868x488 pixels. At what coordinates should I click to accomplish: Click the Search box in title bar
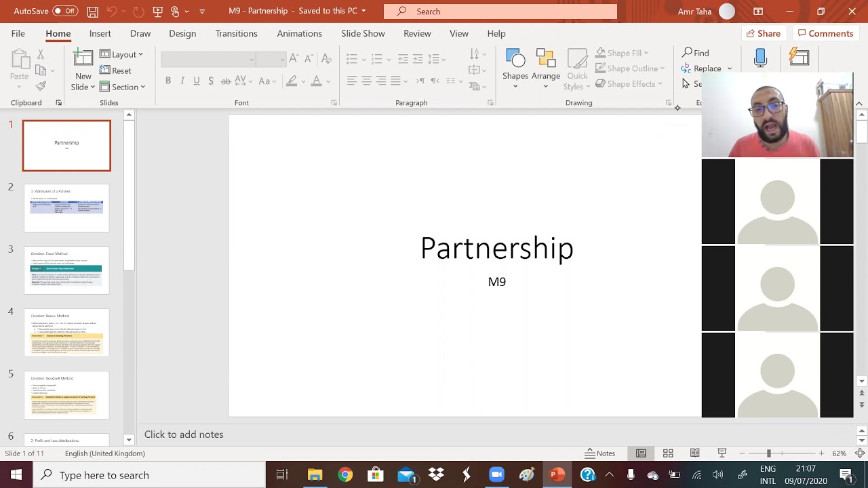tap(500, 12)
